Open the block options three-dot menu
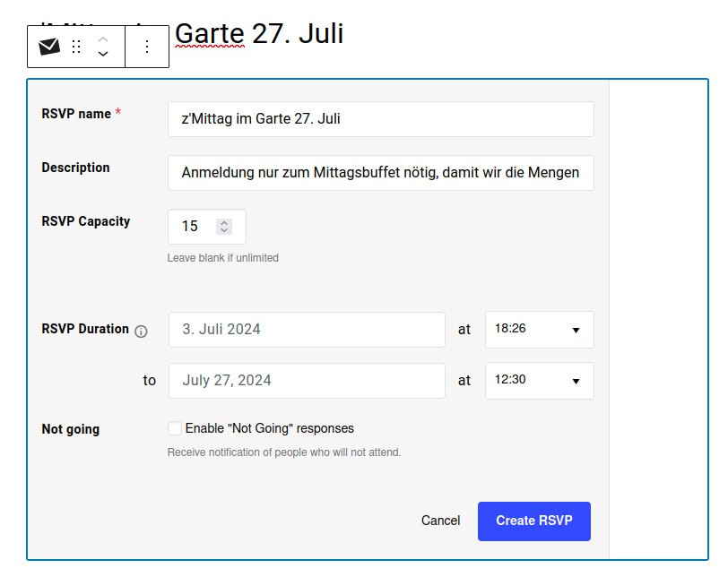This screenshot has width=728, height=577. [147, 47]
